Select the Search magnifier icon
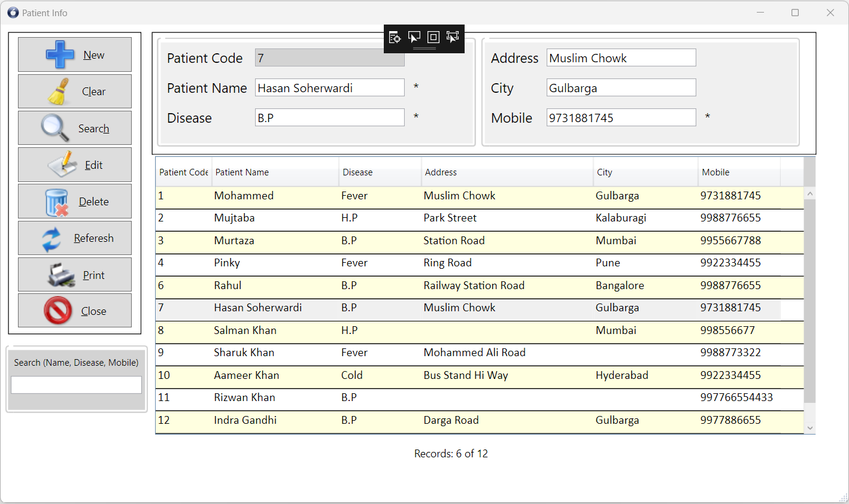Viewport: 849px width, 504px height. (x=56, y=127)
